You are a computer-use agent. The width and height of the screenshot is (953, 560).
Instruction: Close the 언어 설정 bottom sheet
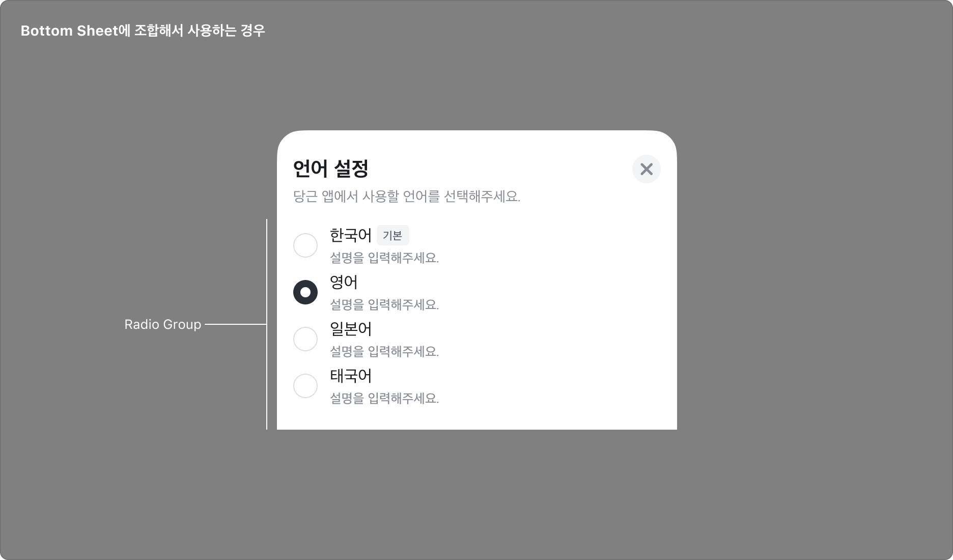click(647, 169)
